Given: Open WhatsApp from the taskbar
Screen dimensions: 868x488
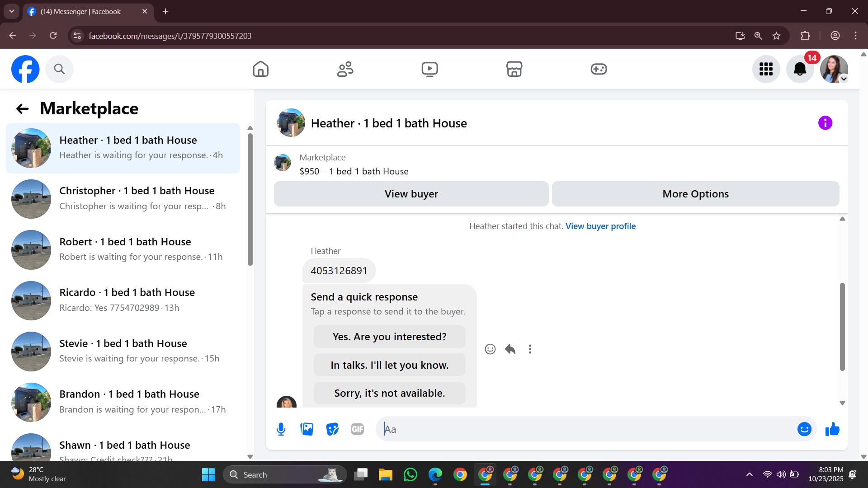Looking at the screenshot, I should tap(410, 475).
